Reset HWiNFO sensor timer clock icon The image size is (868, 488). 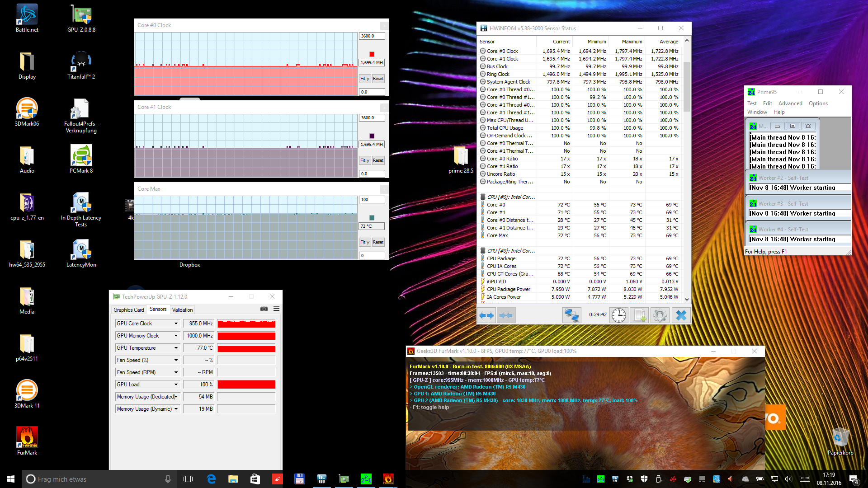[619, 315]
